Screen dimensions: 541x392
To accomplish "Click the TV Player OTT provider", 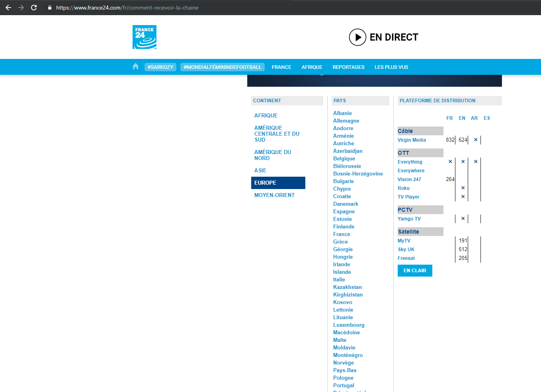I will pos(408,197).
